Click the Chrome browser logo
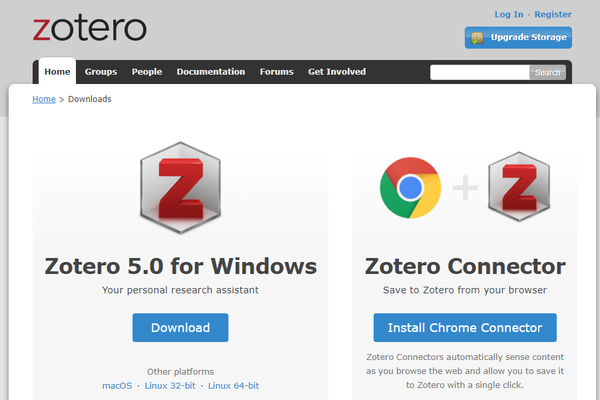 (410, 188)
